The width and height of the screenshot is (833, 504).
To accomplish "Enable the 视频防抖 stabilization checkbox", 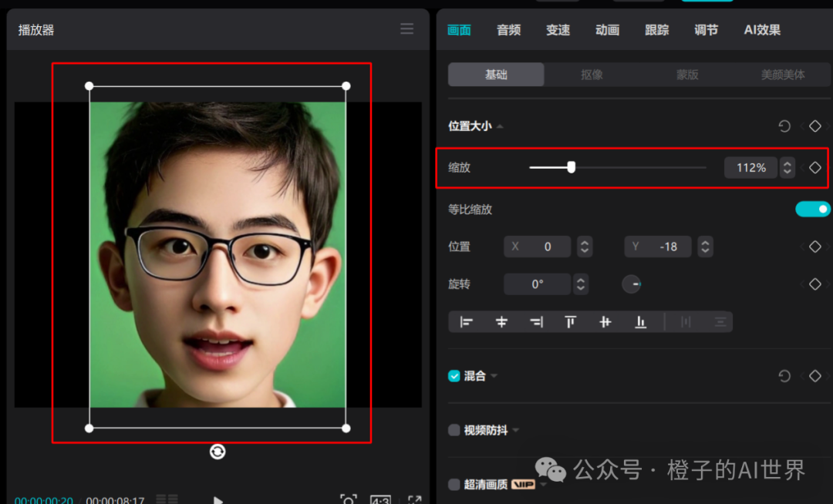I will [454, 430].
